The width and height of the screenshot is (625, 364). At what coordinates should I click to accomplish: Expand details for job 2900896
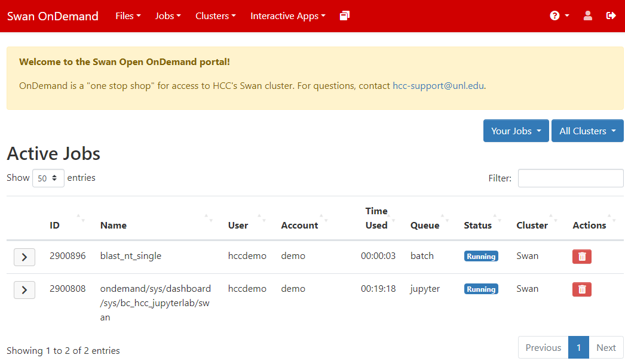(x=24, y=257)
